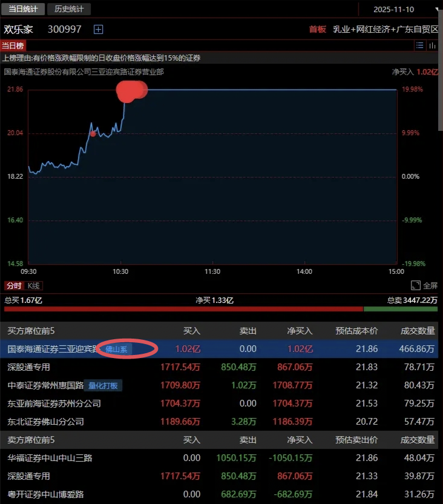Click the 首板 label

point(318,30)
